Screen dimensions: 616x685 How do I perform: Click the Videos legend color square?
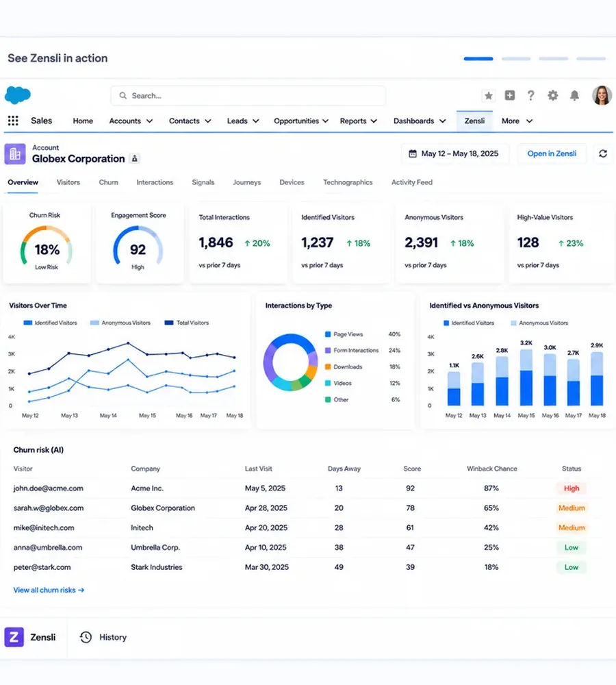tap(328, 383)
